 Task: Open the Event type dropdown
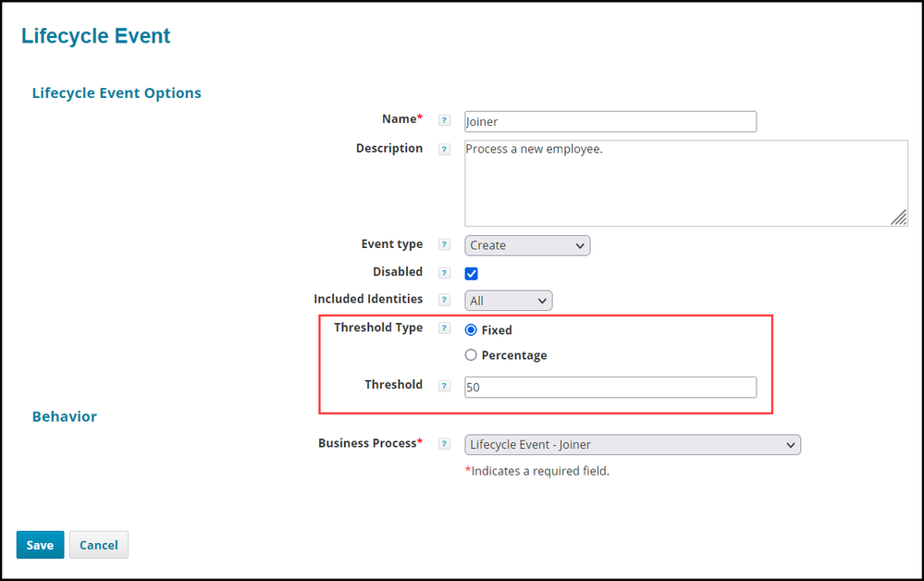pyautogui.click(x=526, y=245)
